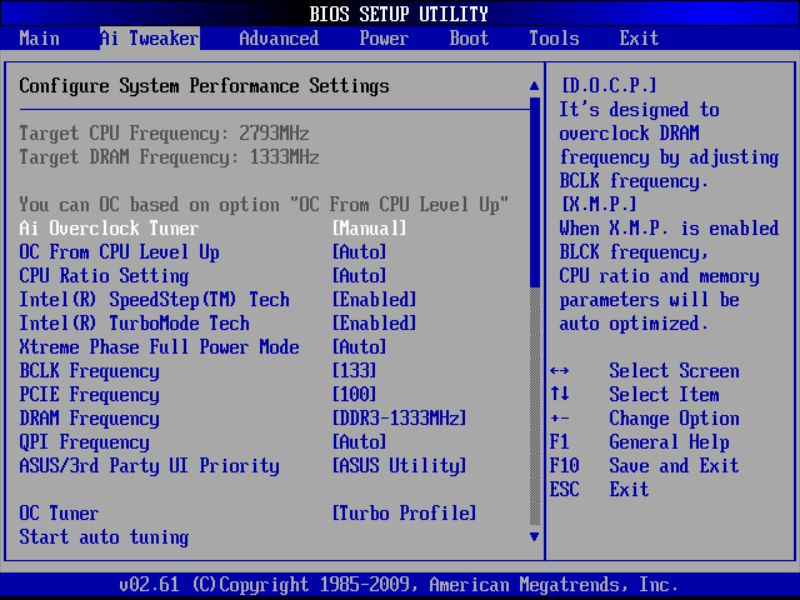Toggle SpeedStep Tech [Enabled] value
800x600 pixels.
tap(374, 299)
